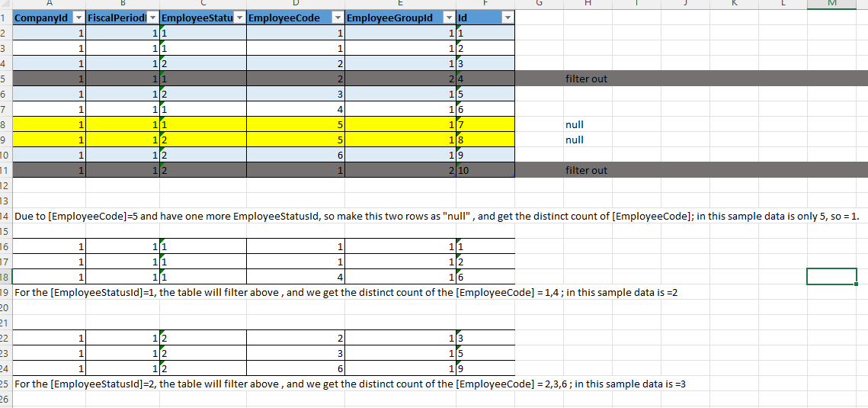Select EmployeeCode cell 4 in row 7
Viewport: 868px width, 408px height.
coord(296,109)
